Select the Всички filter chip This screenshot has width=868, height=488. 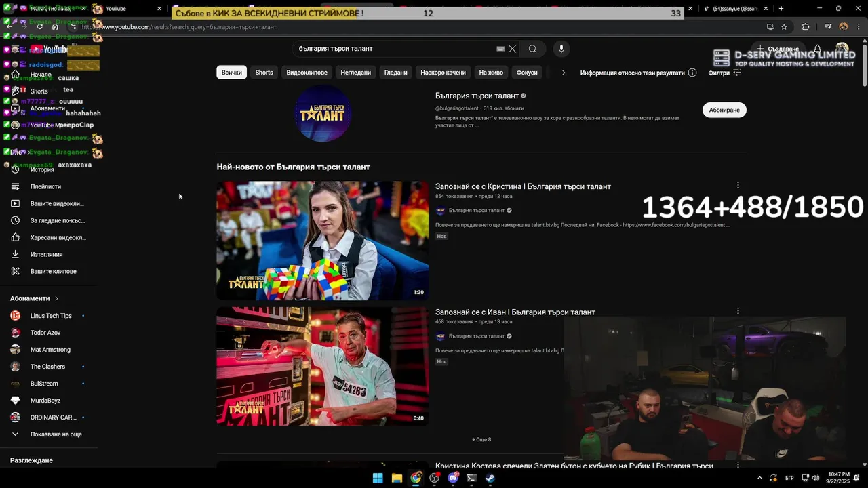231,73
